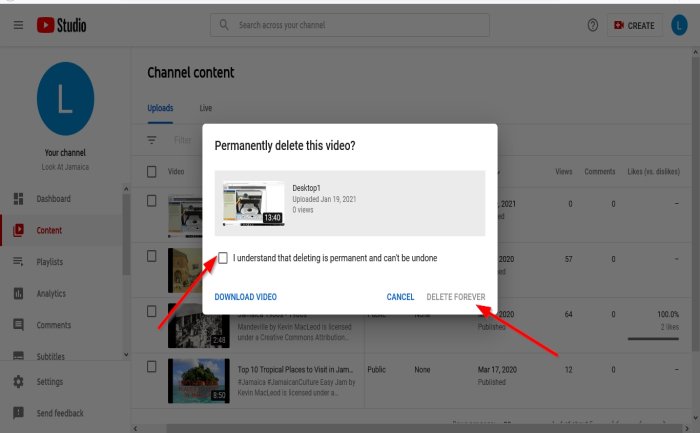Image resolution: width=700 pixels, height=433 pixels.
Task: Click the horizontal scrollbar left arrow
Action: coord(135,429)
